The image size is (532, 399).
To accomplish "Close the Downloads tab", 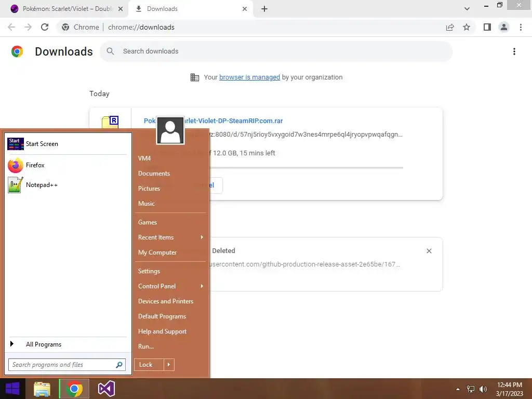I will [245, 9].
